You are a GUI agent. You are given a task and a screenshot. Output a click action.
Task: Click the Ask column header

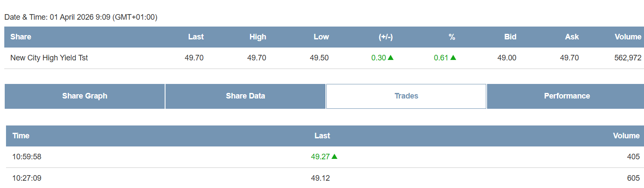[572, 37]
